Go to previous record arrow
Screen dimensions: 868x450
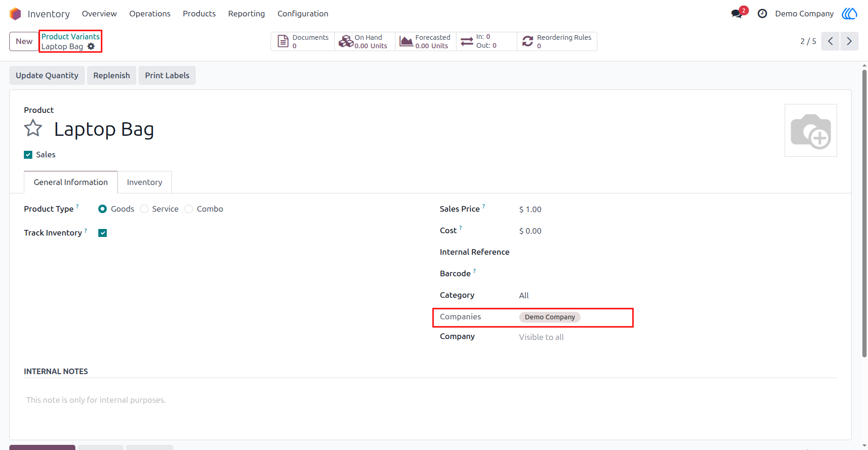tap(830, 41)
